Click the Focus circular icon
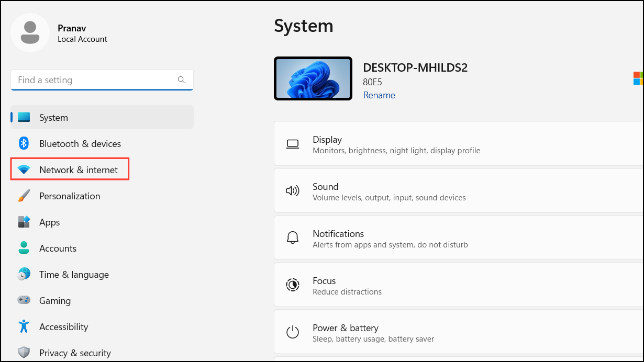644x362 pixels. (292, 285)
